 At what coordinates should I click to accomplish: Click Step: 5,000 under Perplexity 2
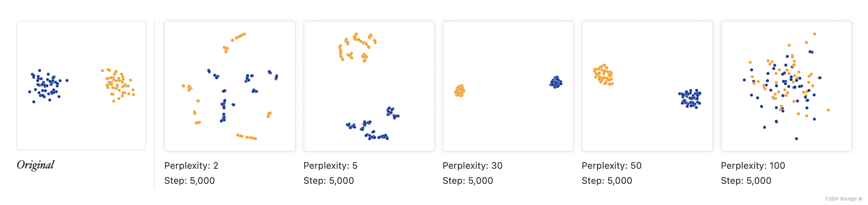click(x=189, y=181)
